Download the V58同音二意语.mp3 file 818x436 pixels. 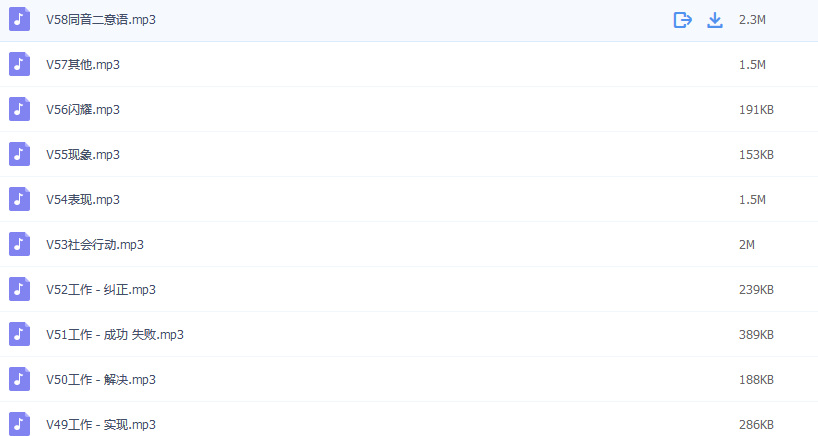tap(715, 20)
